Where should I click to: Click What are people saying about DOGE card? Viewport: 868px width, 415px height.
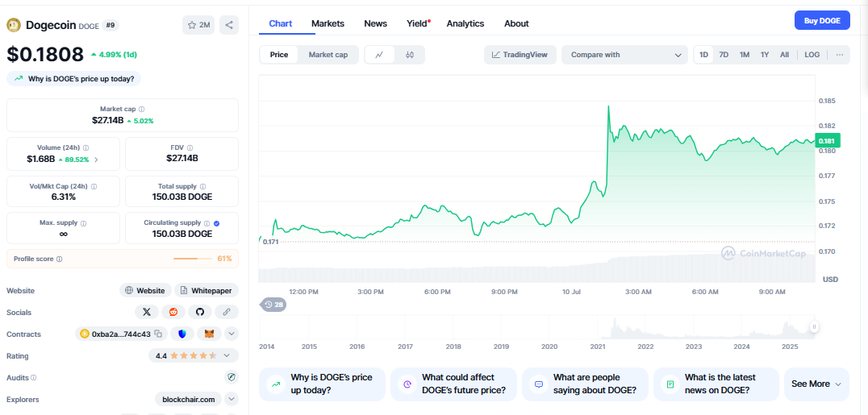pos(585,384)
